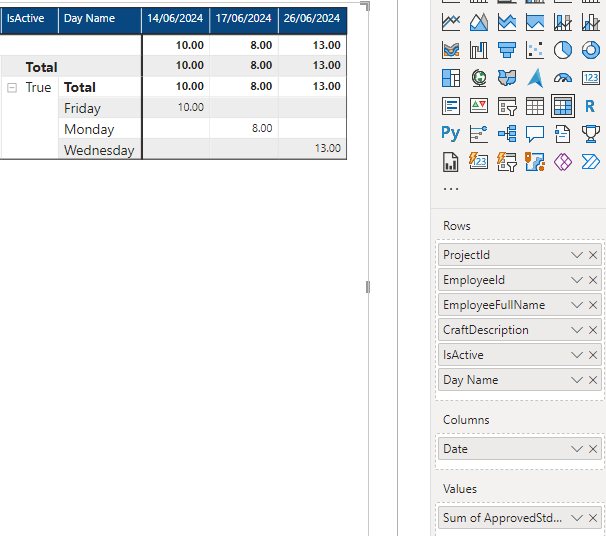Select Line and stacked column chart visual
The height and width of the screenshot is (536, 606).
click(x=563, y=22)
